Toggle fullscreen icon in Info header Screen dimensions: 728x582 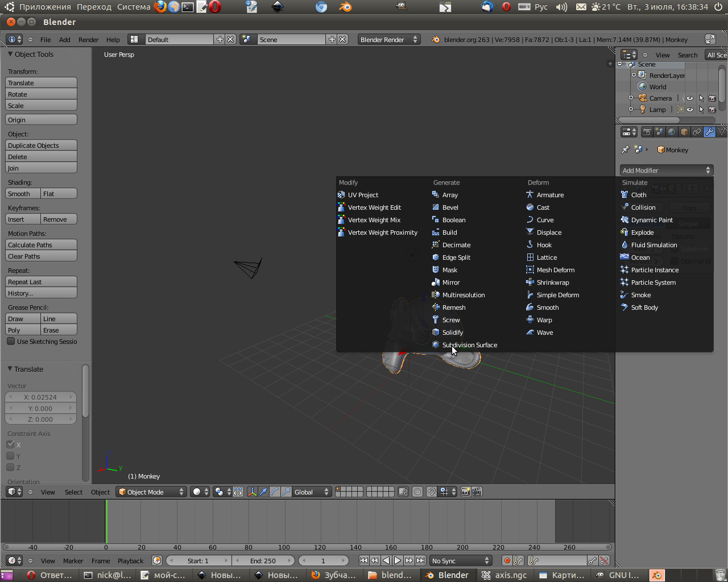point(710,39)
